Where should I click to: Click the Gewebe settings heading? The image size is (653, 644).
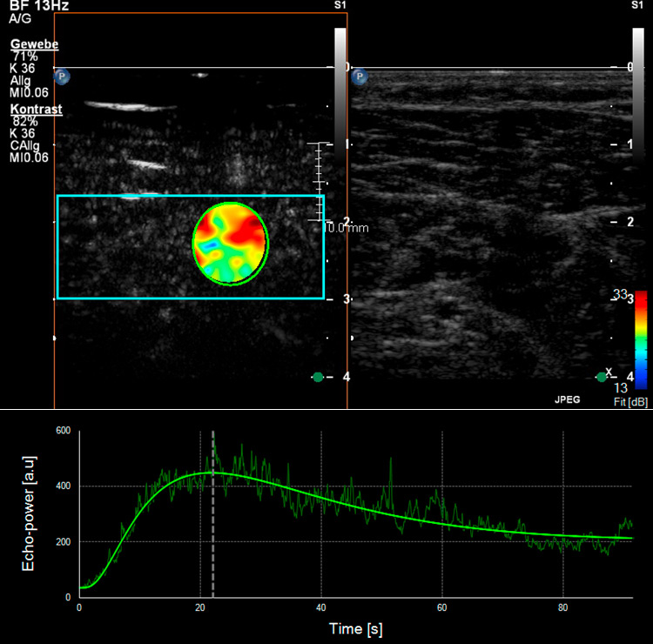tap(34, 44)
